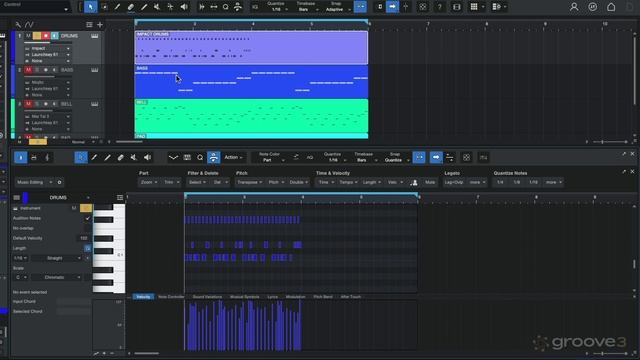Toggle the Audition Notes checkbox
640x360 pixels.
click(x=87, y=218)
